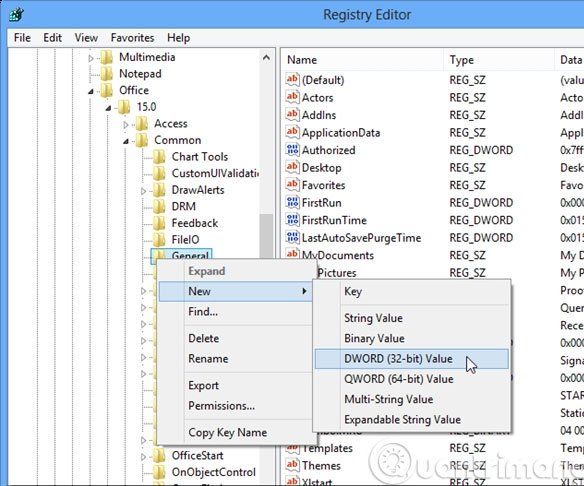Select the FirstRunTime DWORD icon
The image size is (584, 486).
[292, 220]
